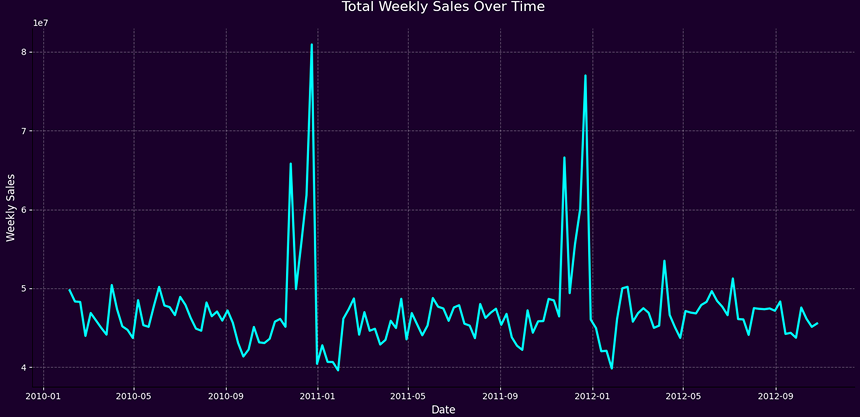
Task: Click the x-axis label 2012-01
Action: tap(593, 395)
